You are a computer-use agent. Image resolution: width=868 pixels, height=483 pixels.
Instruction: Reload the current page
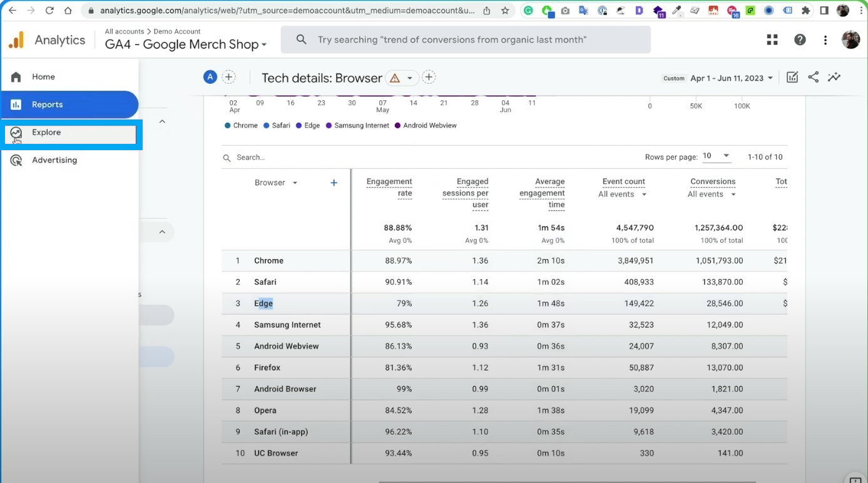(x=49, y=11)
